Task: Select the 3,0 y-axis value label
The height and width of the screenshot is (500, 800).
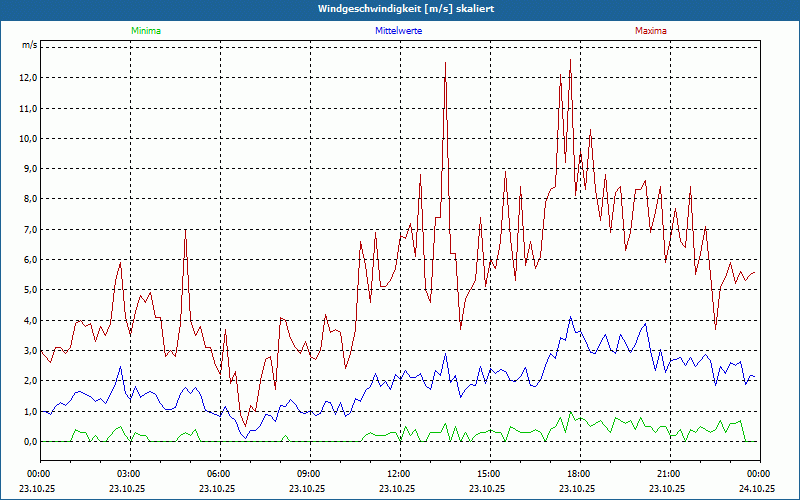Action: (x=30, y=350)
